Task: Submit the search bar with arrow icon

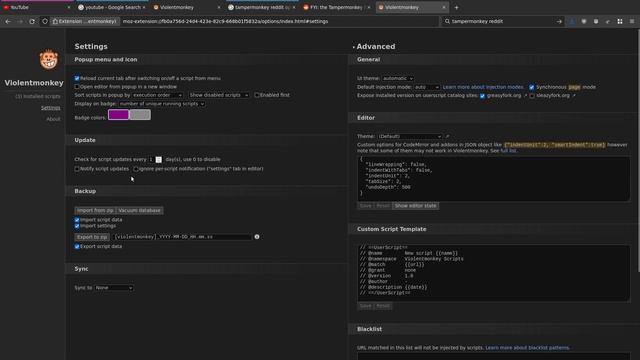Action: pyautogui.click(x=559, y=21)
